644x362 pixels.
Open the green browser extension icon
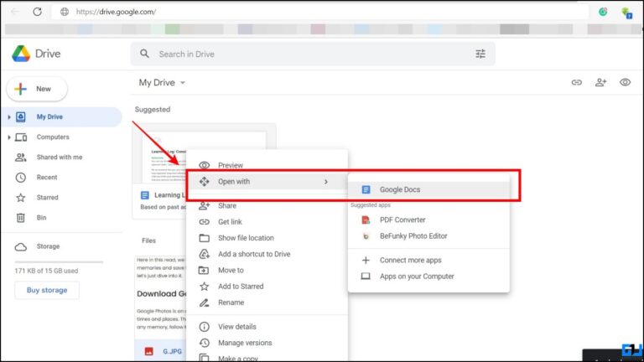[603, 12]
